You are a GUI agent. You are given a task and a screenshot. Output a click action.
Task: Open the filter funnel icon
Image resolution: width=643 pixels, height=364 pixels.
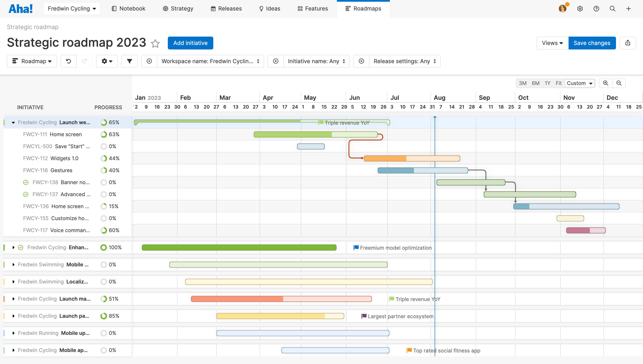129,61
